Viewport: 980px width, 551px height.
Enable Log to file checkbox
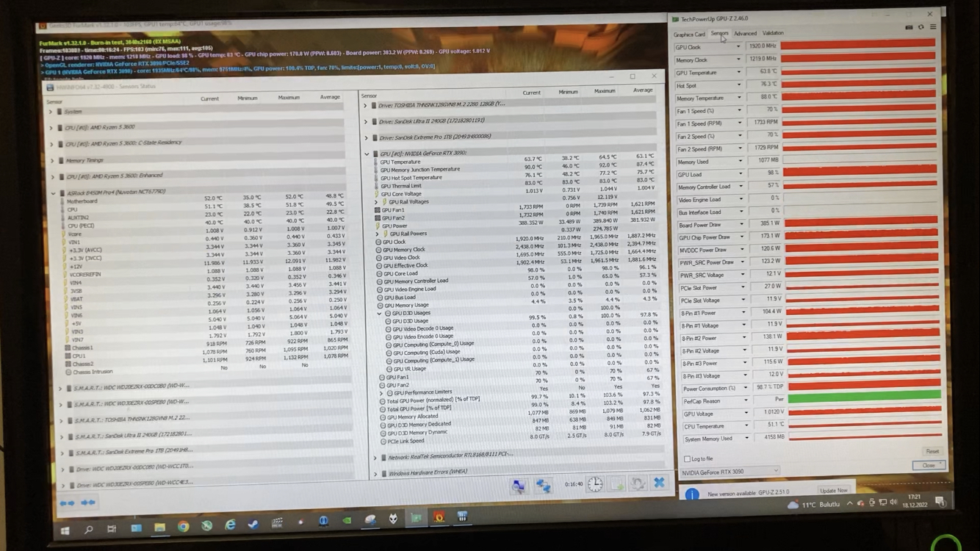(x=686, y=459)
